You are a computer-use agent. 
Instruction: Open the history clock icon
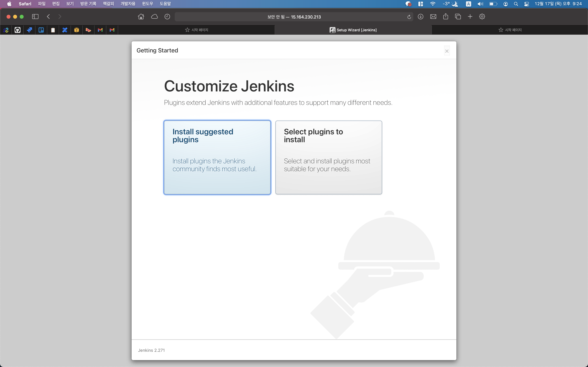coord(167,17)
